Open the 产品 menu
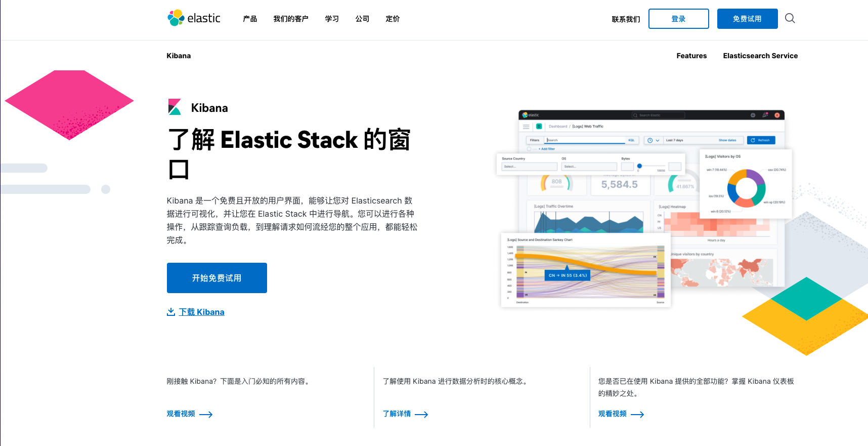The image size is (868, 446). 250,19
